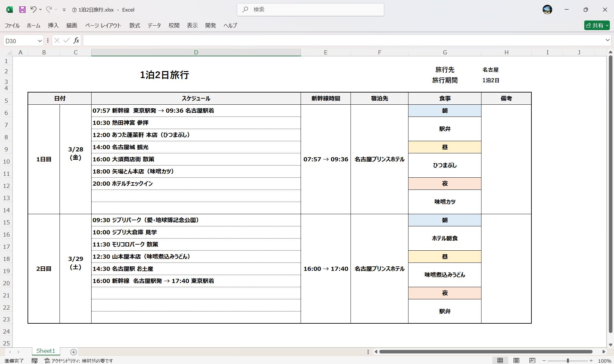Add a new sheet with the plus button
The width and height of the screenshot is (614, 364).
pyautogui.click(x=73, y=352)
